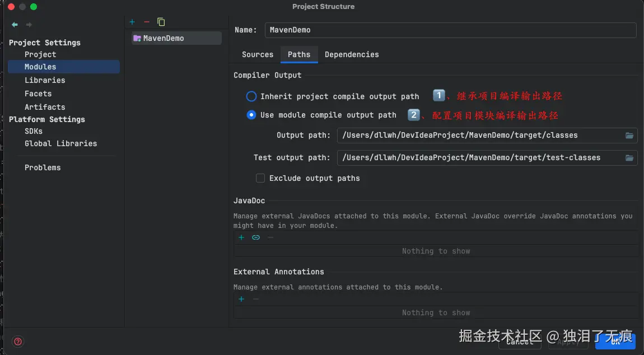The image size is (644, 355).
Task: Copy the module using copy icon
Action: pyautogui.click(x=161, y=22)
